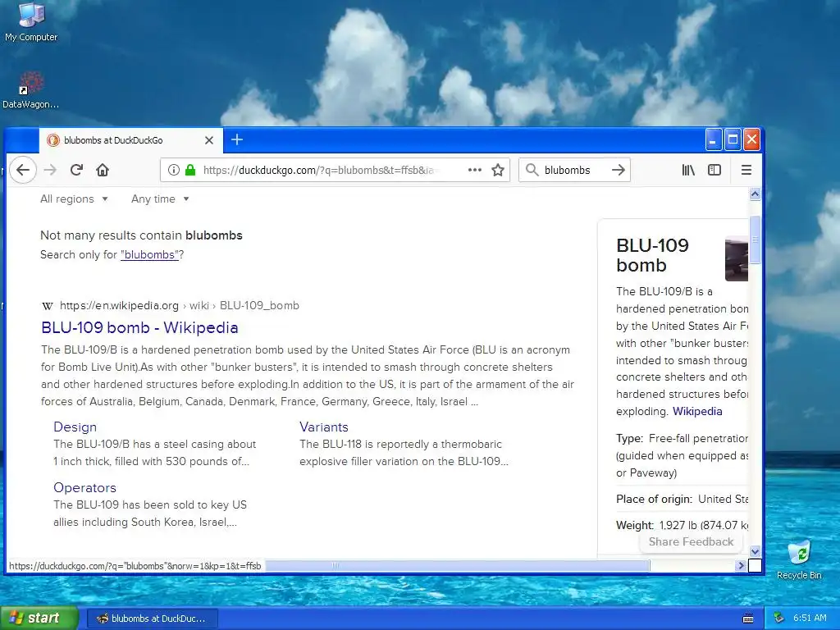Toggle the sidebar view icon

point(714,170)
